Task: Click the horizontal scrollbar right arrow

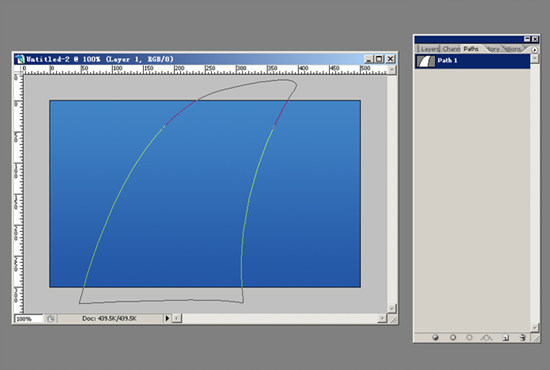Action: 382,318
